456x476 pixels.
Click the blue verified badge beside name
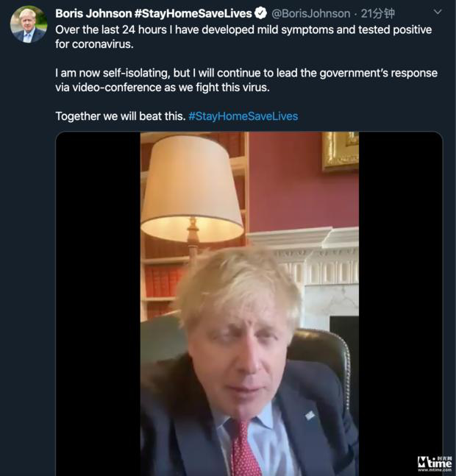point(260,13)
